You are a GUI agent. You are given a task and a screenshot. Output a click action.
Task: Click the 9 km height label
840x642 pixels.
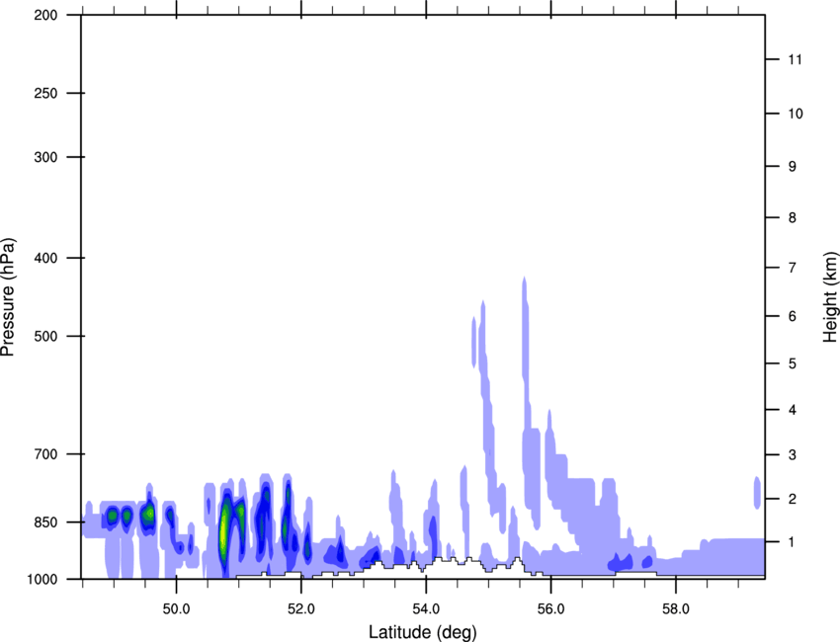click(x=793, y=167)
